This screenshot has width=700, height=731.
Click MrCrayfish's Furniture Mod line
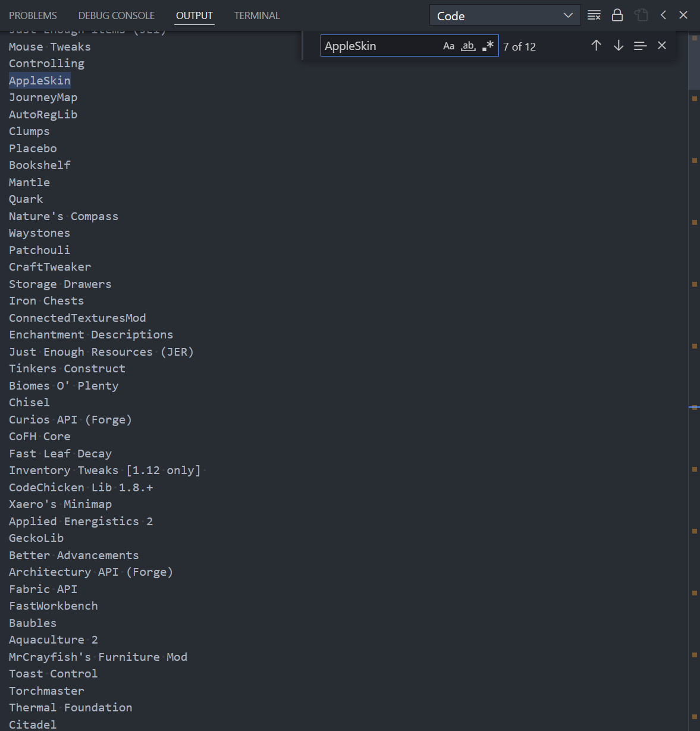point(98,657)
